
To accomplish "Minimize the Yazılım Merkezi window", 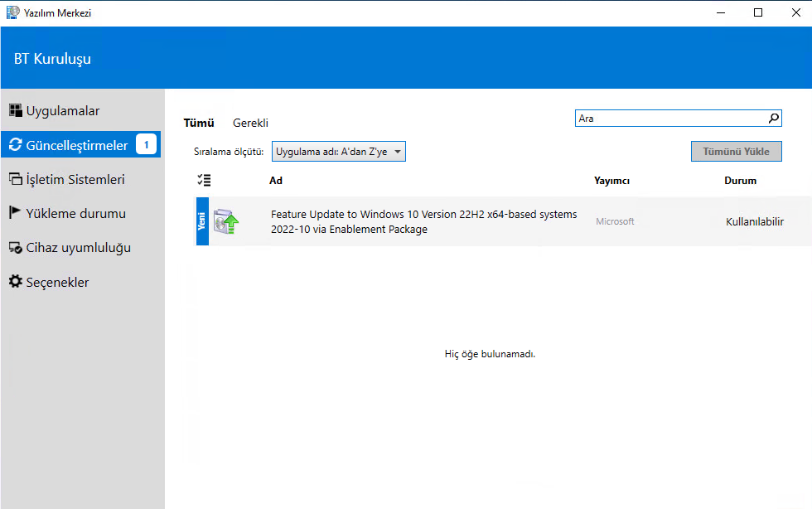I will pyautogui.click(x=721, y=12).
